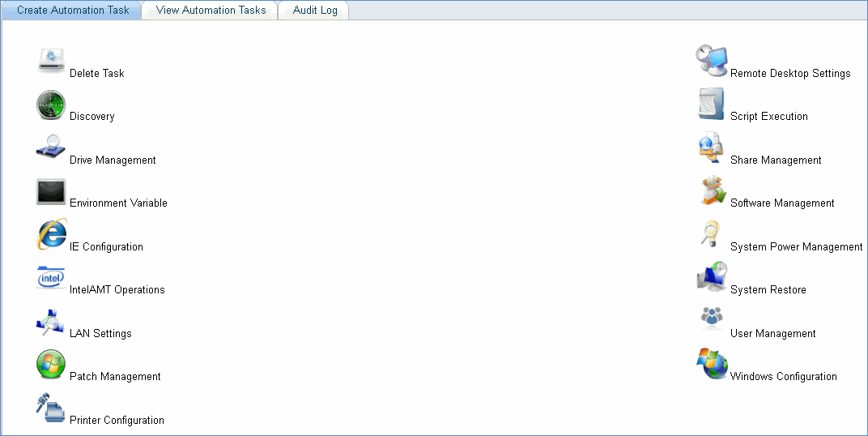Select the Drive Management icon
Image resolution: width=868 pixels, height=436 pixels.
pos(51,149)
